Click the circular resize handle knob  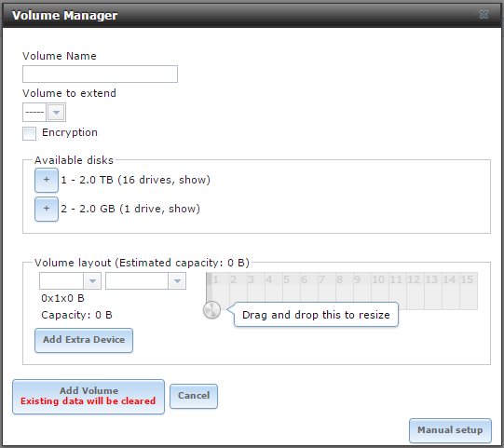(211, 310)
